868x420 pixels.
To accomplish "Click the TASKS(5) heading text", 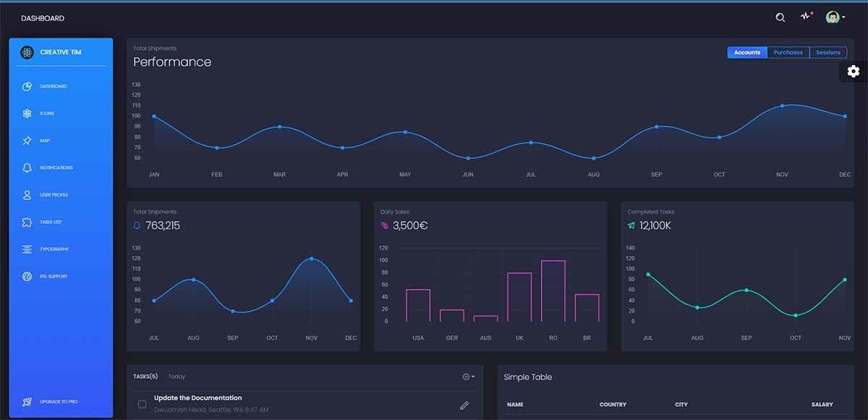I will (145, 377).
